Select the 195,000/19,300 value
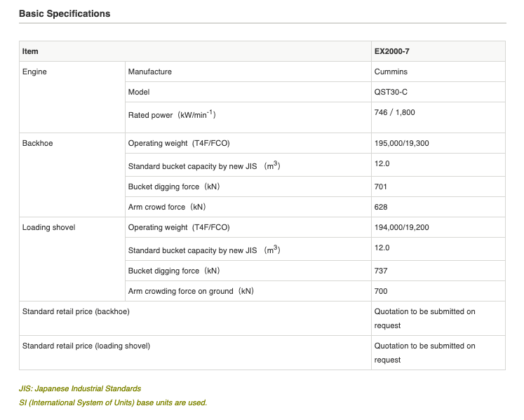The height and width of the screenshot is (420, 524). 401,143
